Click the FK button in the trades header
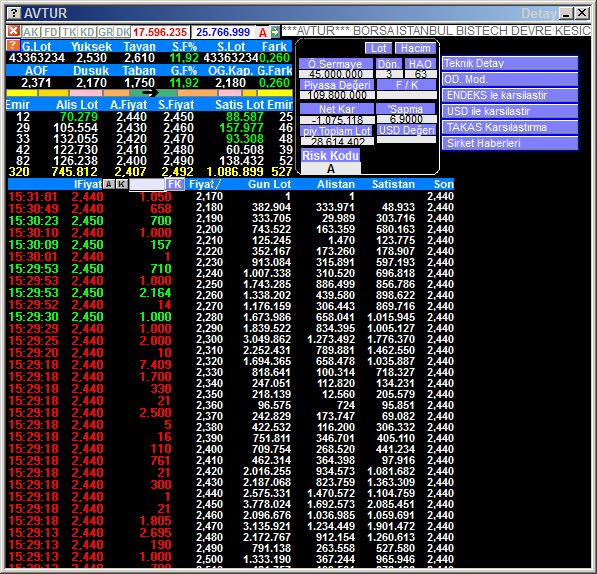 [x=174, y=185]
